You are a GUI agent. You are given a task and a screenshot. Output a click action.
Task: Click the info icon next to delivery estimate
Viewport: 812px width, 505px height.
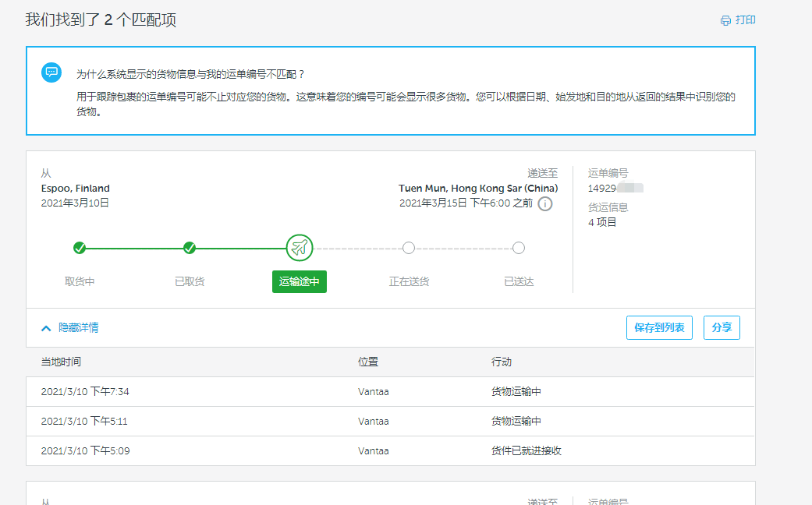[x=544, y=204]
